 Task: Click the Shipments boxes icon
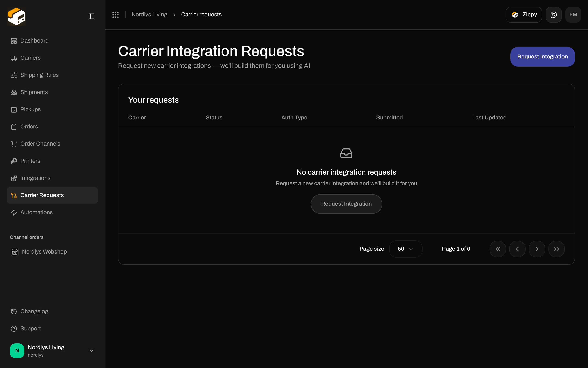coord(14,92)
